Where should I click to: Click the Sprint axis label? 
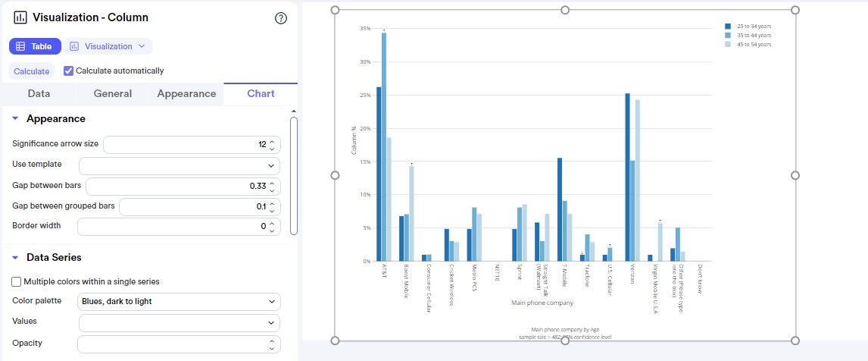520,272
